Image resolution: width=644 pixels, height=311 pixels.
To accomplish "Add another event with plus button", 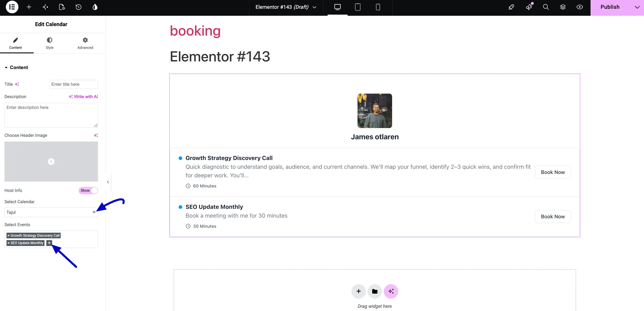I will 49,243.
